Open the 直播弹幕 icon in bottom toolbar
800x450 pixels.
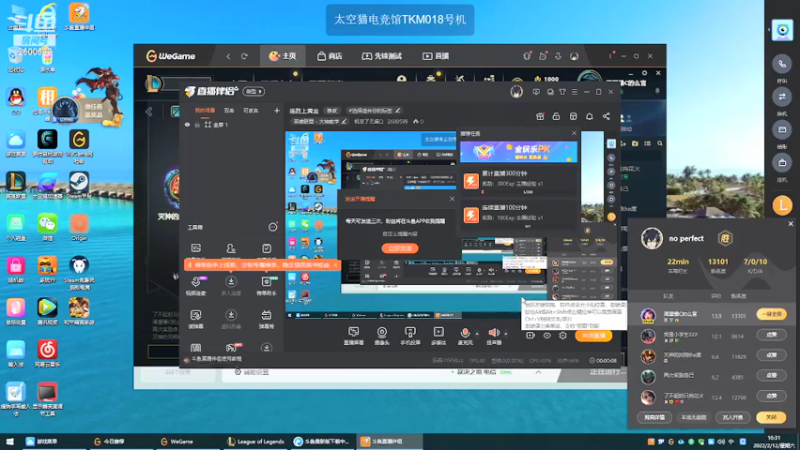tap(353, 336)
